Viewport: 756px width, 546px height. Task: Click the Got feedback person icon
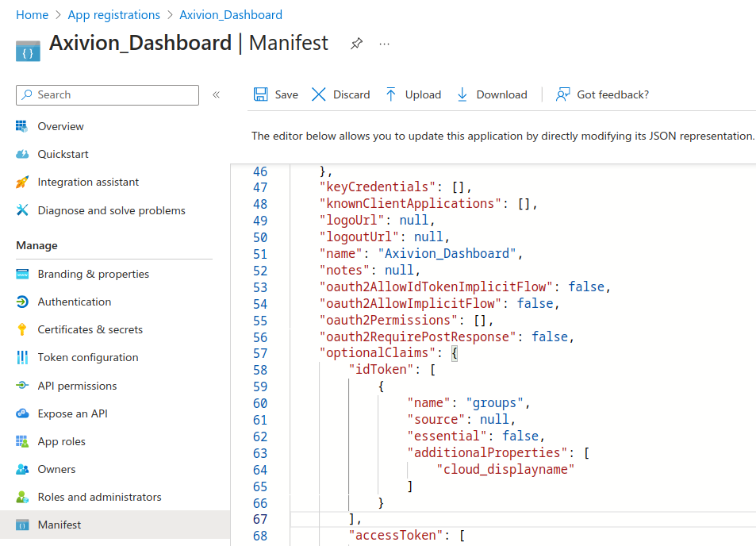[x=562, y=94]
